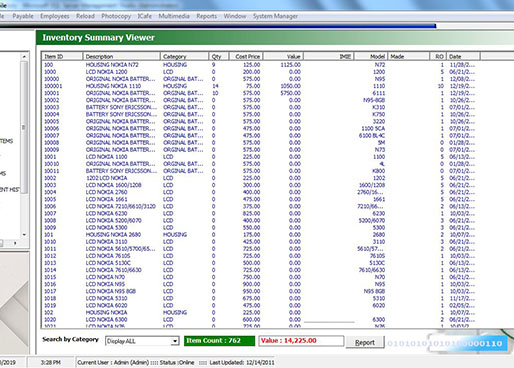Open the Payable menu
Viewport: 514px width, 368px height.
point(23,16)
